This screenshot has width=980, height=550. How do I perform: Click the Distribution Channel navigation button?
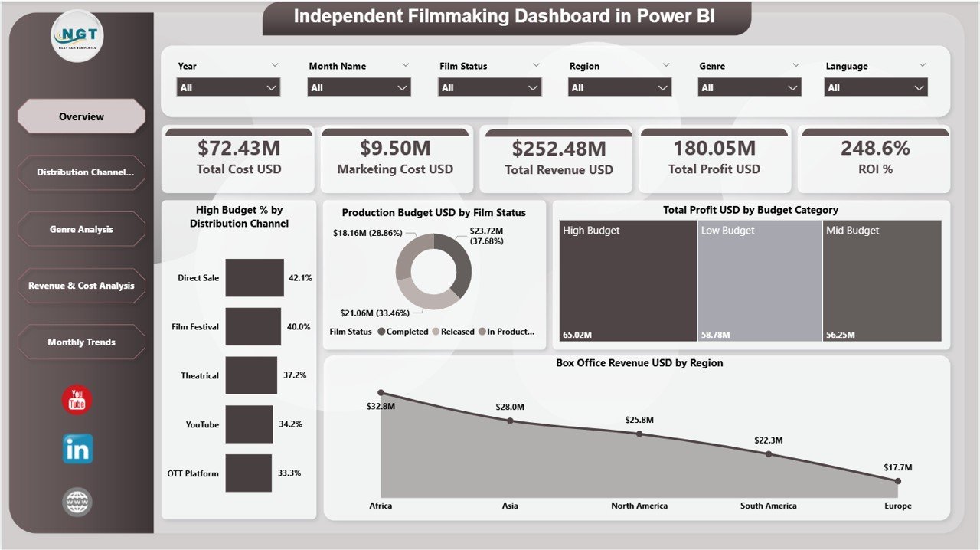click(x=81, y=172)
